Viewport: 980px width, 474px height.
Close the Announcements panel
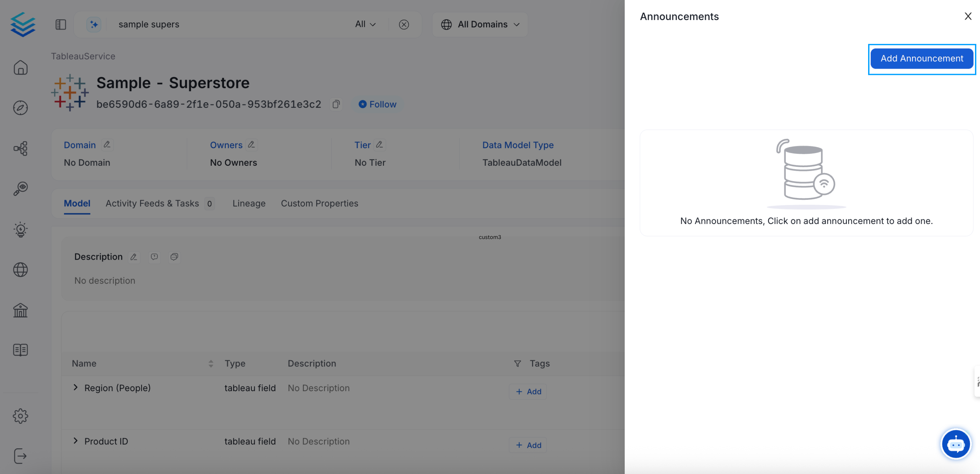(968, 16)
